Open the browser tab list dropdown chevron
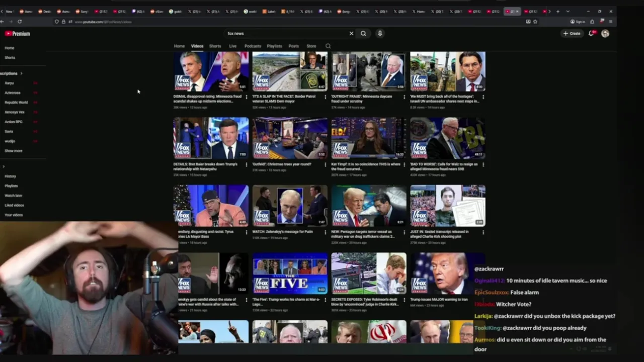644x362 pixels. [x=568, y=11]
